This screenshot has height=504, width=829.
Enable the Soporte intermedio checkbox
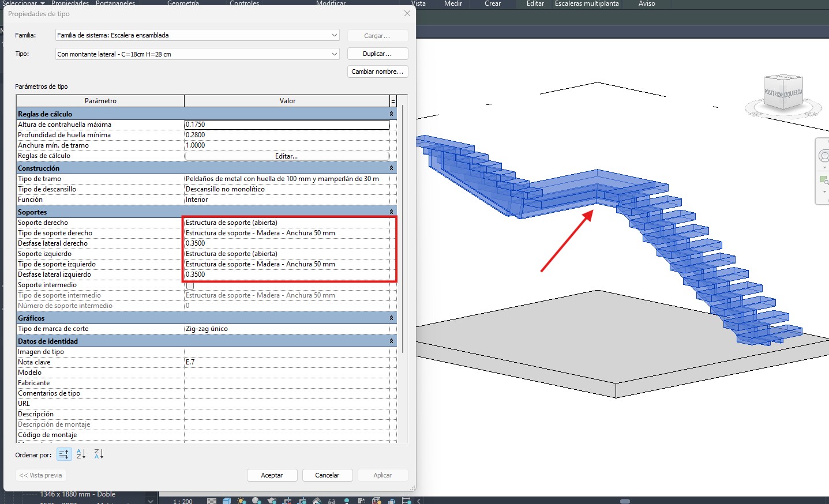coord(190,285)
